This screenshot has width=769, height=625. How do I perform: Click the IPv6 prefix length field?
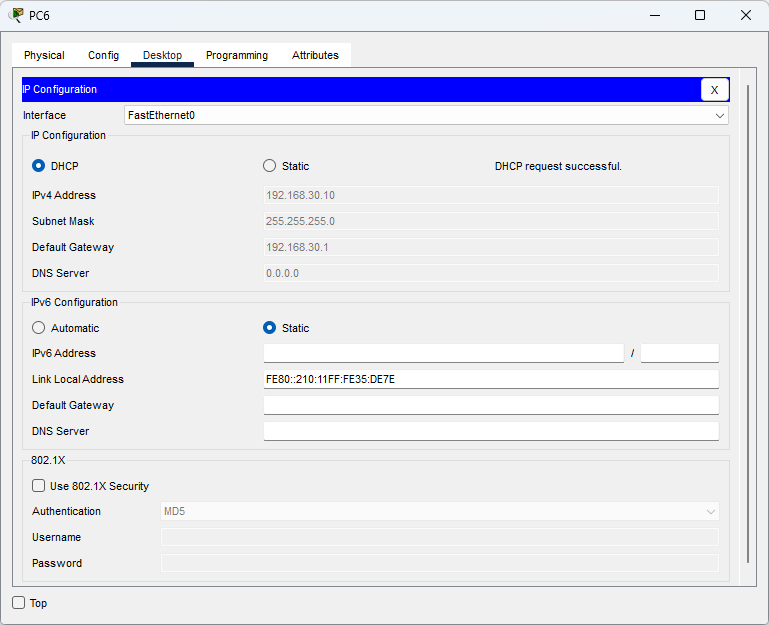(679, 353)
